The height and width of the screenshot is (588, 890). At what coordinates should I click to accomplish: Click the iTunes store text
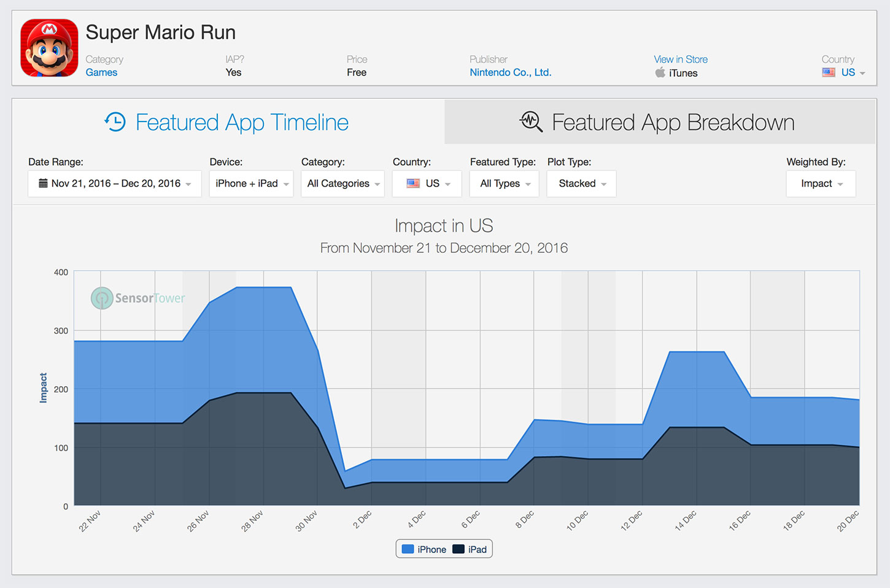683,73
